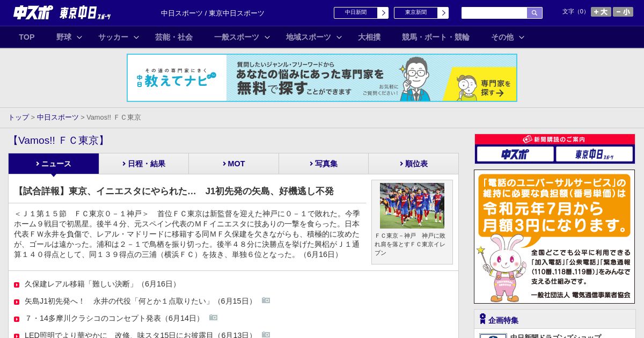Click the 新聞購読のご案内 header
This screenshot has height=338, width=644.
(555, 139)
